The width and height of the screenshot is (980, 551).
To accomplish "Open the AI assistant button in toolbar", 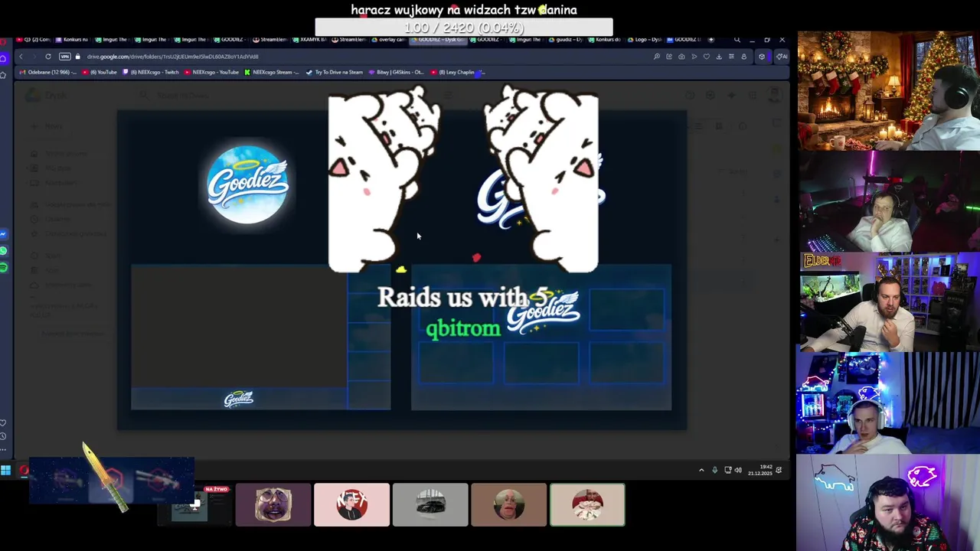I will (x=781, y=57).
